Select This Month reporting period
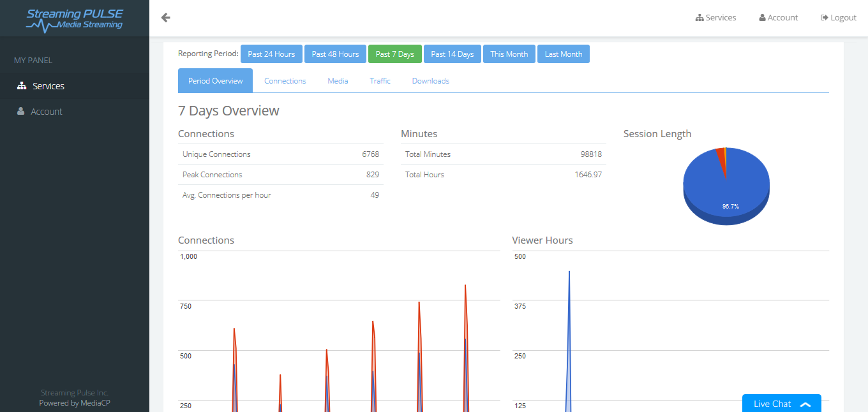This screenshot has width=868, height=412. (509, 54)
